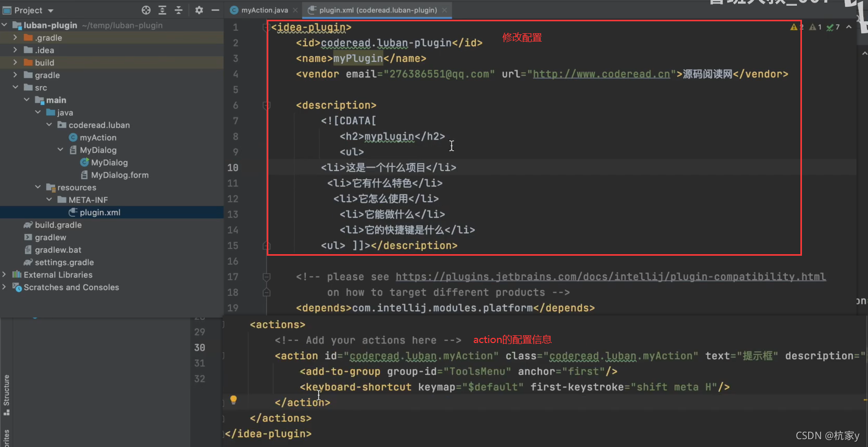Screen dimensions: 868x447
Task: Open Project panel settings gear
Action: pos(199,10)
